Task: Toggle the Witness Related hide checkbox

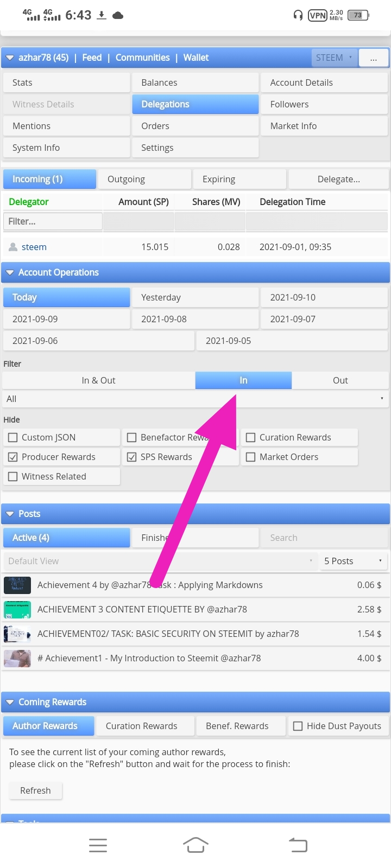Action: point(13,476)
